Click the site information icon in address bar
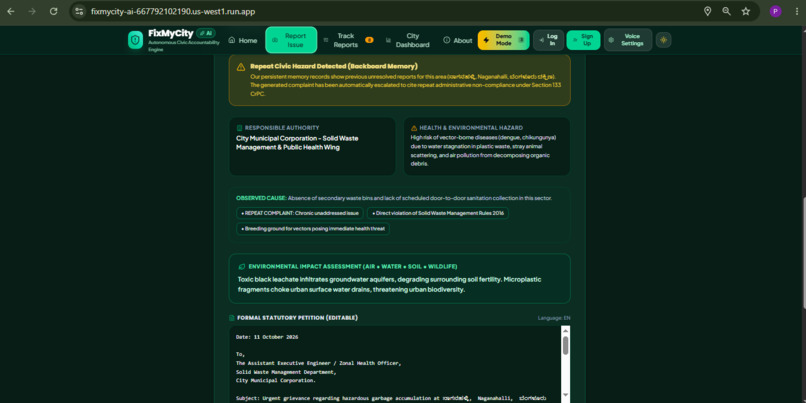This screenshot has height=403, width=806. click(78, 11)
